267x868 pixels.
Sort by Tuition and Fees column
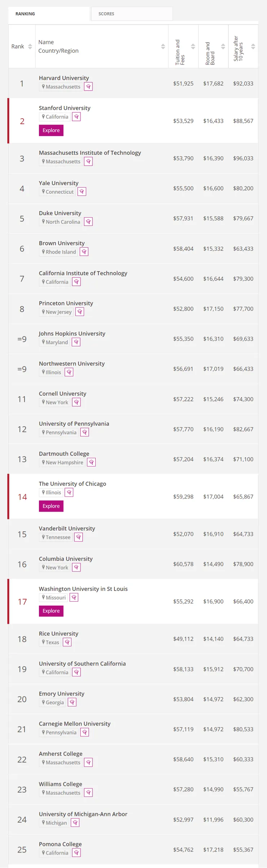tap(193, 47)
